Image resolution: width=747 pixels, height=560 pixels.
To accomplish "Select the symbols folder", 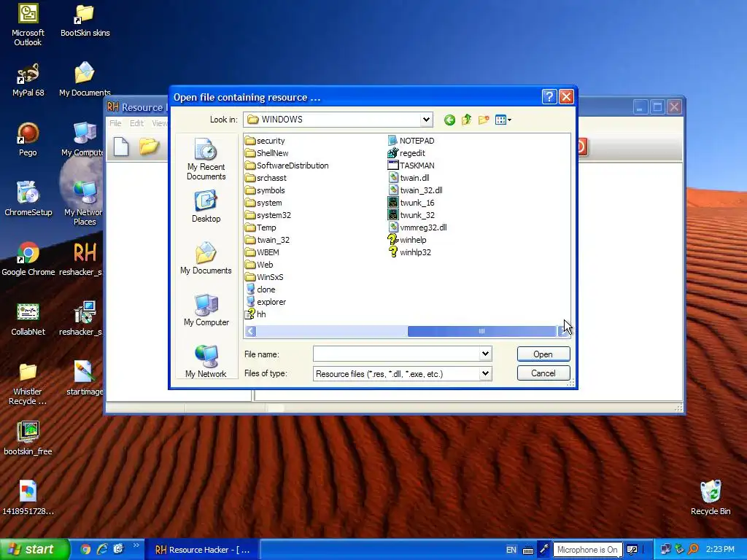I will 265,190.
